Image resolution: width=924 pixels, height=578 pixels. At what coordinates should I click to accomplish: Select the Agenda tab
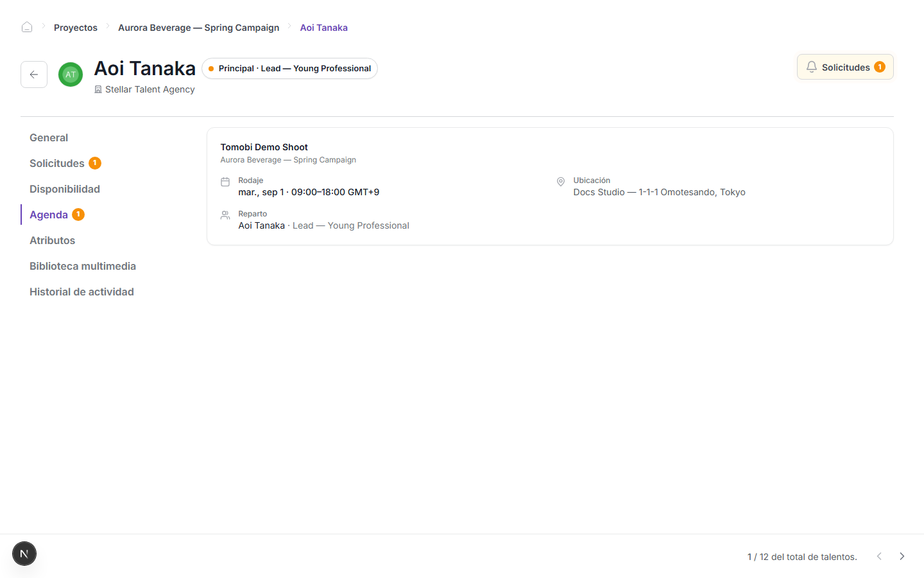(x=56, y=215)
